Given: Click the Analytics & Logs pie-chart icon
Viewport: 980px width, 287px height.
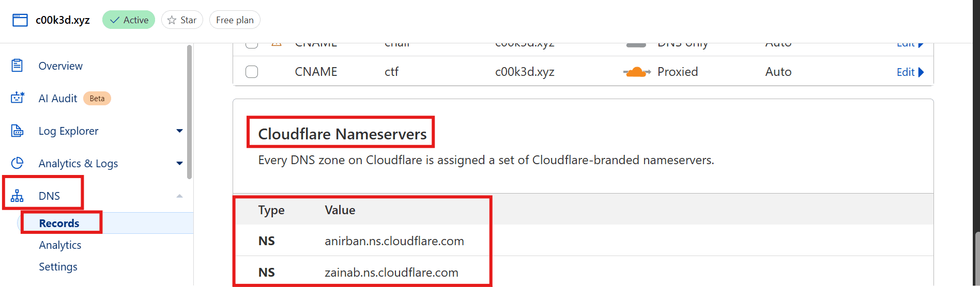Looking at the screenshot, I should [x=18, y=163].
